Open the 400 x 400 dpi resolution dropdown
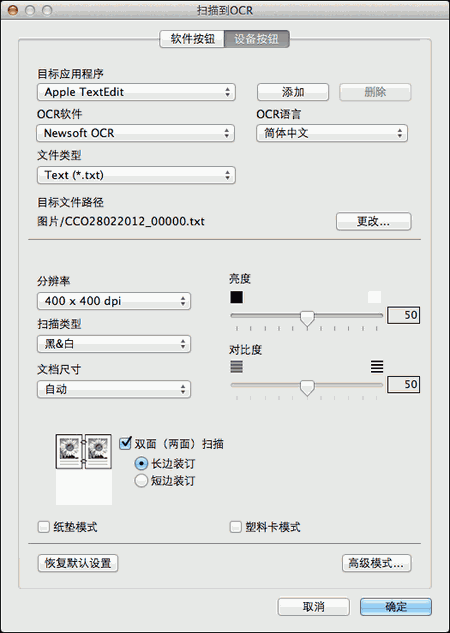 click(114, 301)
